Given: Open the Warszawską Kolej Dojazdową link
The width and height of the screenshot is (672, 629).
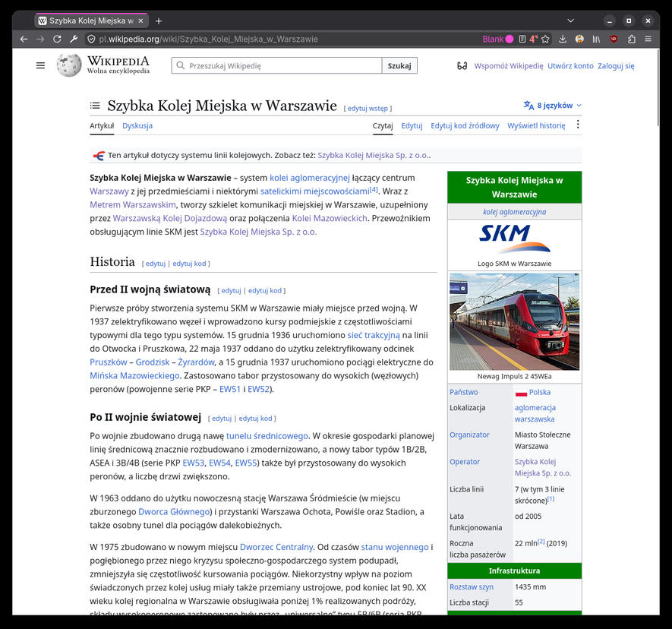Looking at the screenshot, I should point(170,218).
